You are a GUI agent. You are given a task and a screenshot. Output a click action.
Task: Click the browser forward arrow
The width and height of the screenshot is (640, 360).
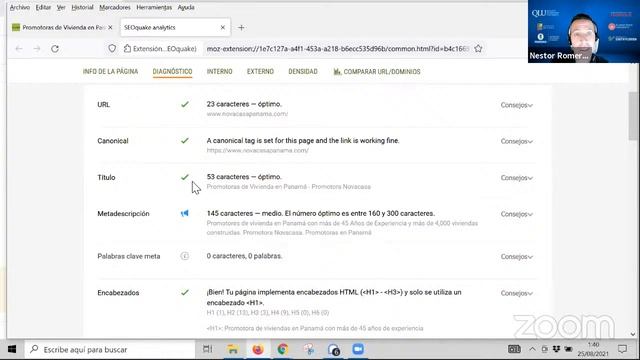[x=37, y=49]
